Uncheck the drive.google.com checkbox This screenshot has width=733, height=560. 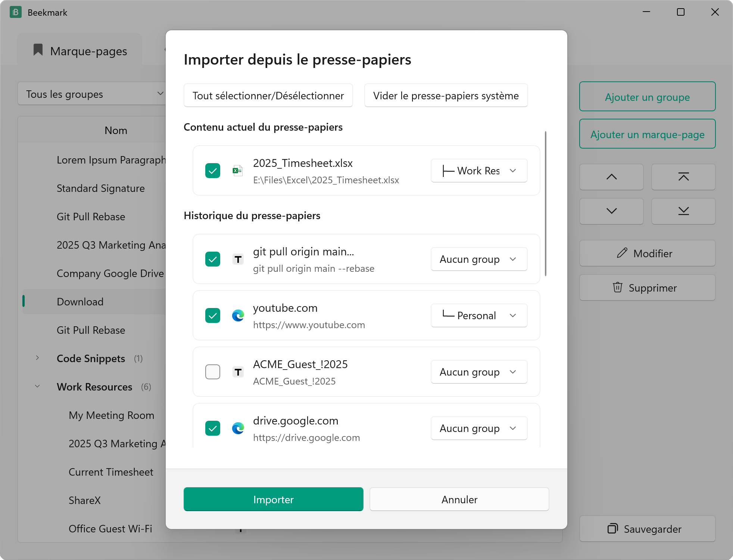pos(213,428)
